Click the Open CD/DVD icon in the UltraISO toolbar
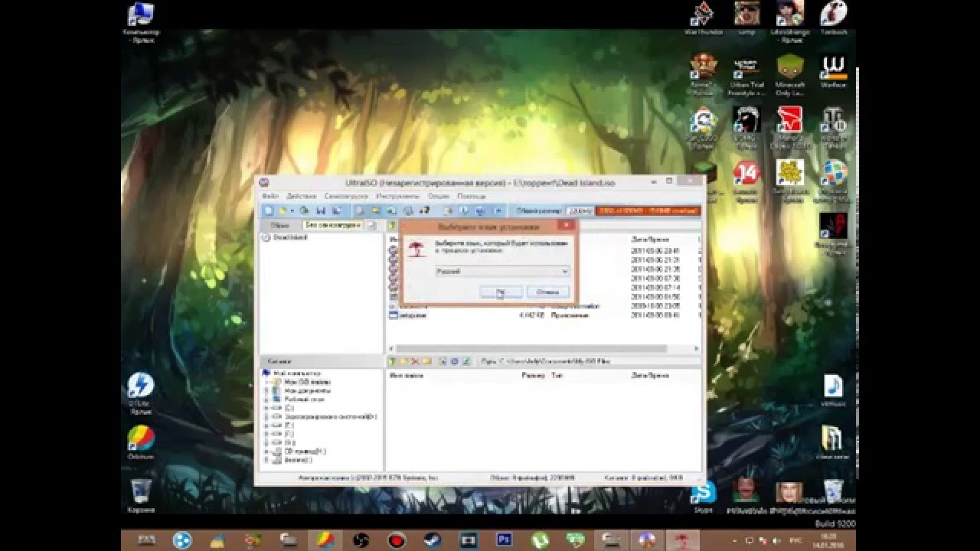Image resolution: width=980 pixels, height=551 pixels. (x=304, y=210)
